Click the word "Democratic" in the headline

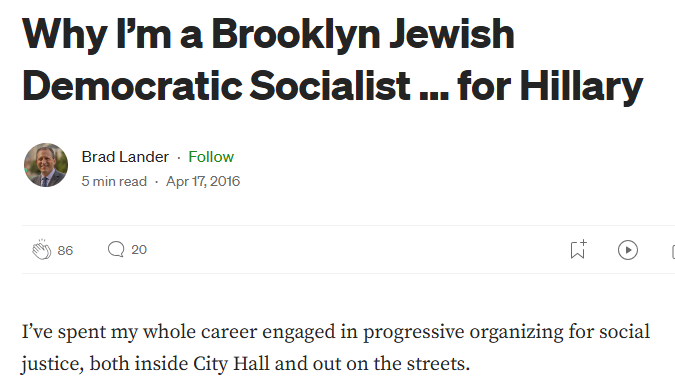(133, 85)
